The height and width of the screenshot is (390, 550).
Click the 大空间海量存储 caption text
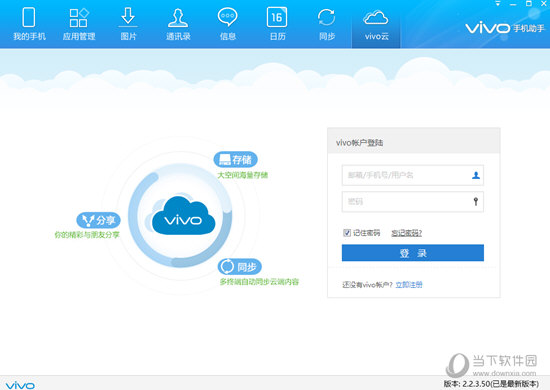pos(243,175)
